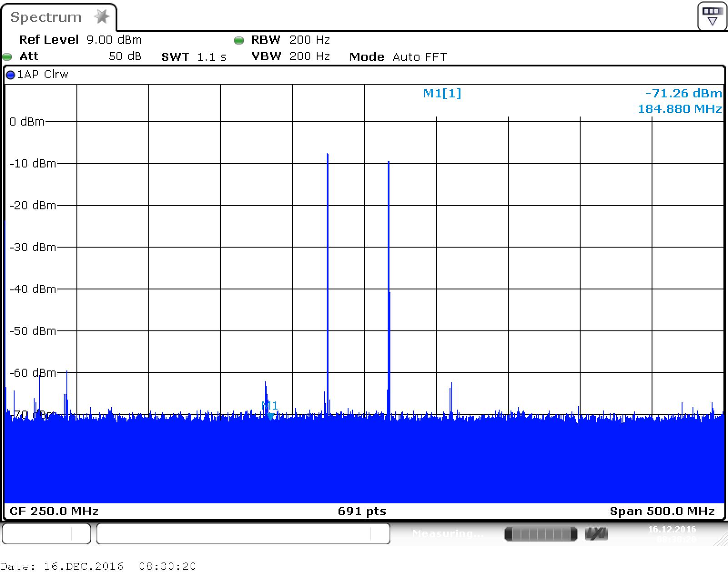Click the 691 pts sweep points label

(362, 511)
